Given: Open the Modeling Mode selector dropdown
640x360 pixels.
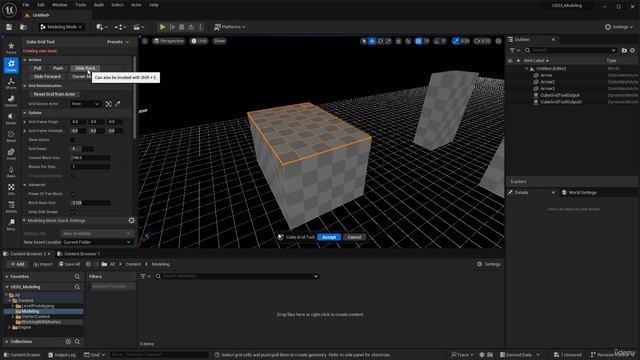Looking at the screenshot, I should [x=61, y=27].
